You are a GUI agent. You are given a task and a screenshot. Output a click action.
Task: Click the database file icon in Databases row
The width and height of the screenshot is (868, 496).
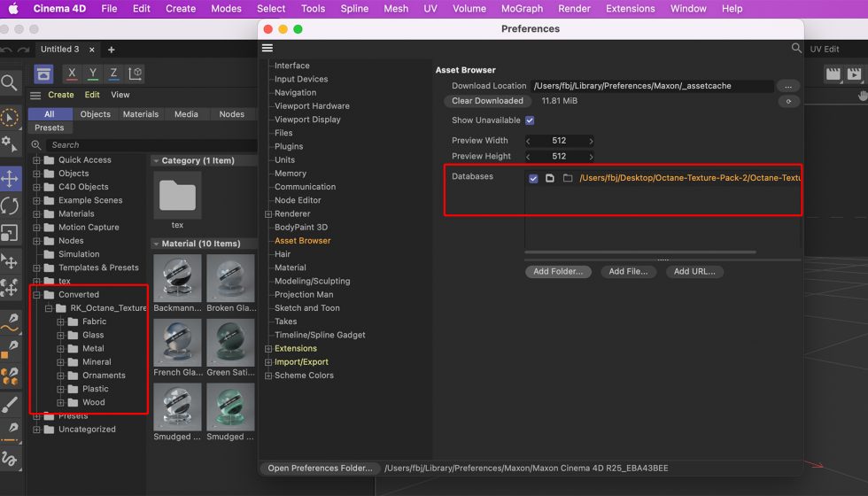(550, 178)
